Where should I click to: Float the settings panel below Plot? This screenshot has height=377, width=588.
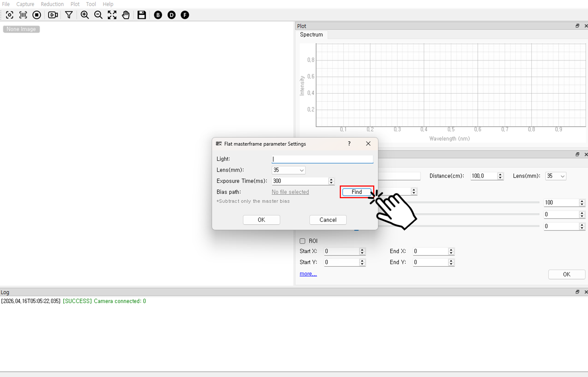[x=577, y=154]
